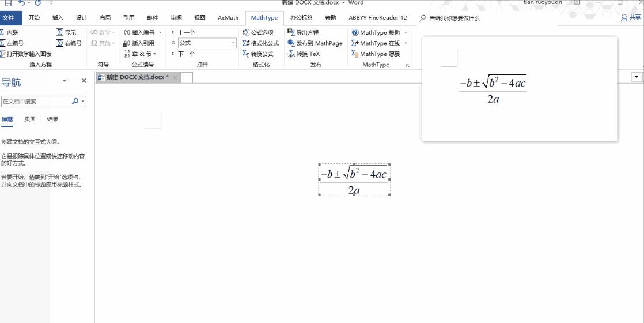The height and width of the screenshot is (323, 644).
Task: Switch to the AxMath tab
Action: [228, 18]
